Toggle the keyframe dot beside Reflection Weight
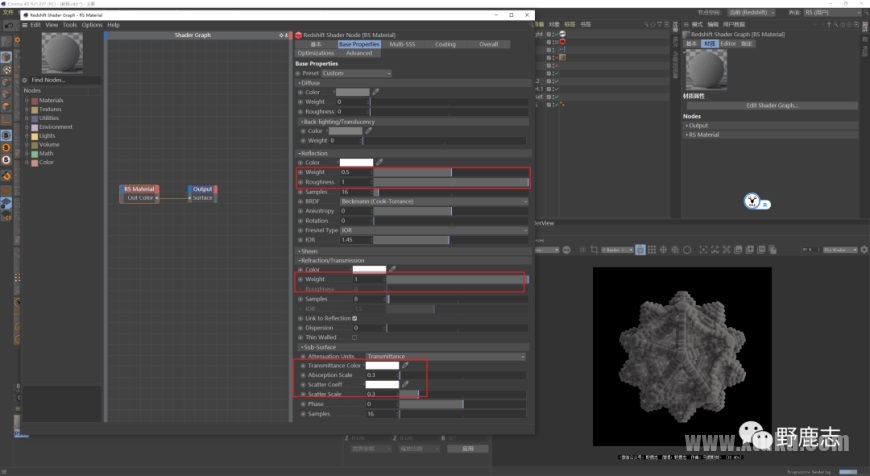 click(301, 173)
